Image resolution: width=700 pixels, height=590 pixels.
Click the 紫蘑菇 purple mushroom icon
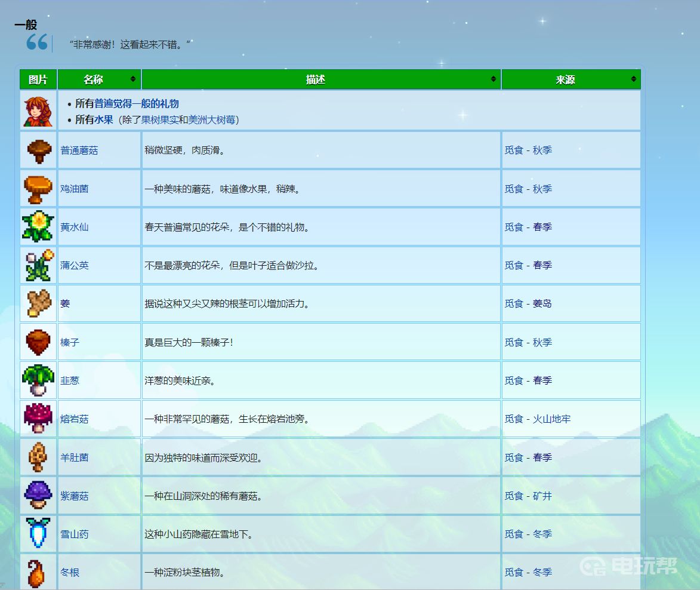pyautogui.click(x=38, y=495)
